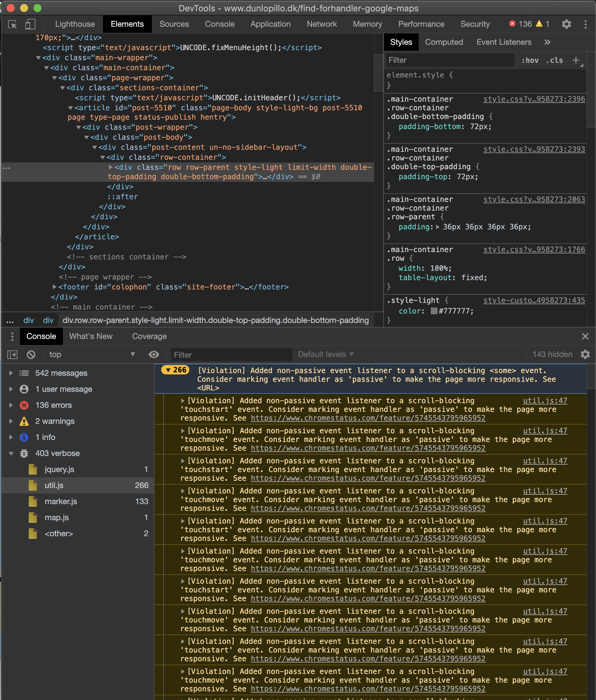596x700 pixels.
Task: Open the Event Listeners tab
Action: [x=504, y=42]
